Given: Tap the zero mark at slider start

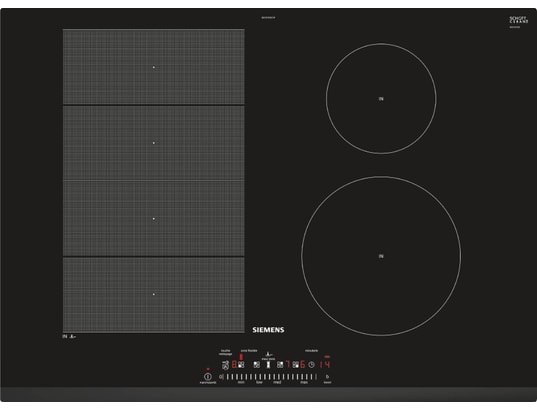Looking at the screenshot, I should (221, 377).
